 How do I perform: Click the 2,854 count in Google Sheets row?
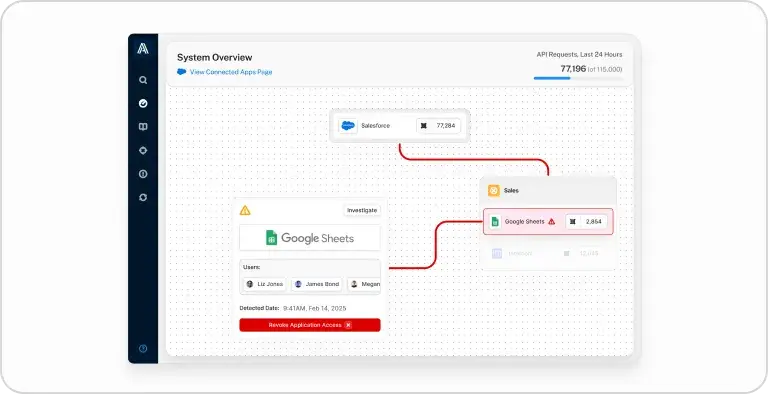coord(594,222)
